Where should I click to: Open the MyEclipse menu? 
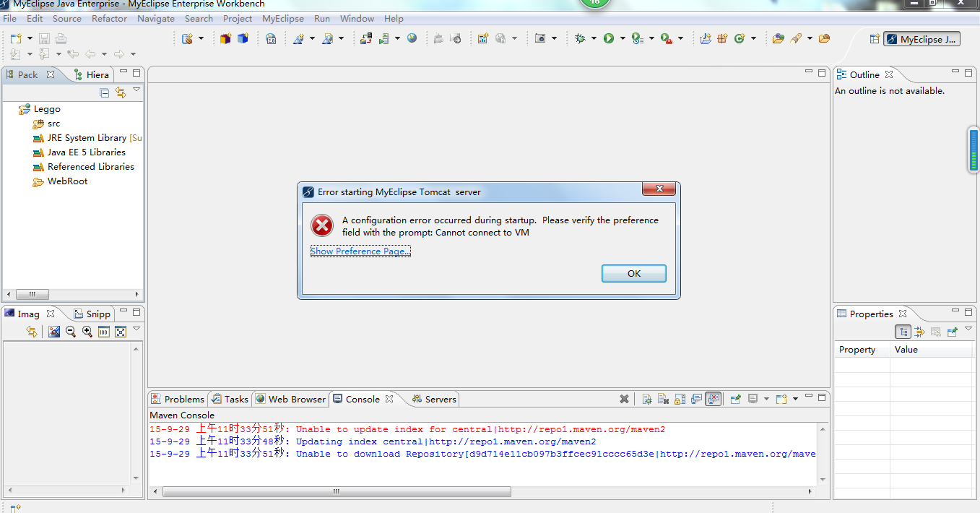tap(283, 19)
